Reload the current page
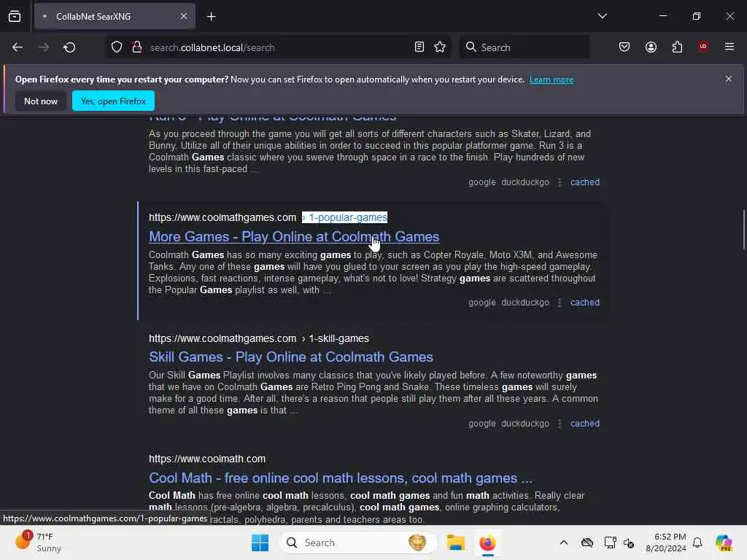The image size is (747, 560). pos(69,47)
